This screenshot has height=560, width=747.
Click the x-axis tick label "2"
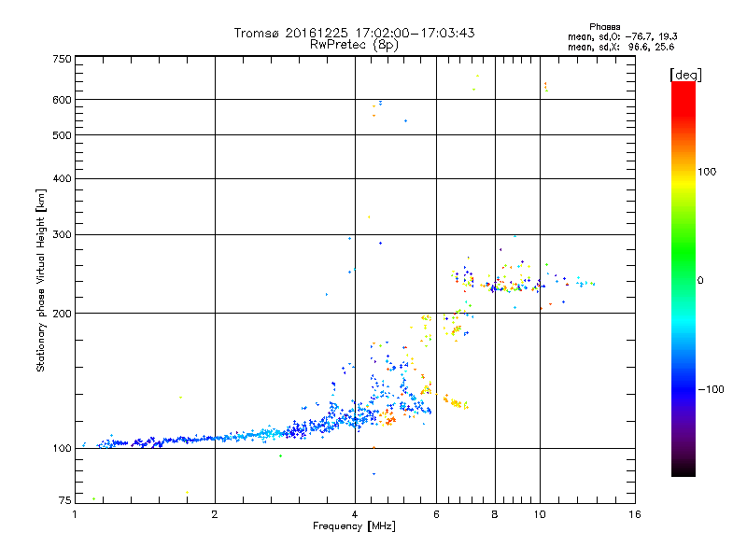click(x=215, y=514)
